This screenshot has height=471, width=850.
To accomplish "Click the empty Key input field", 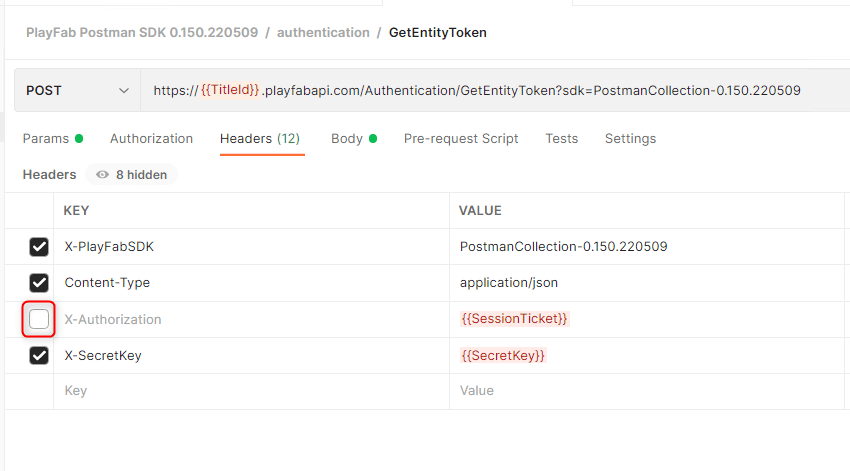I will click(x=252, y=391).
